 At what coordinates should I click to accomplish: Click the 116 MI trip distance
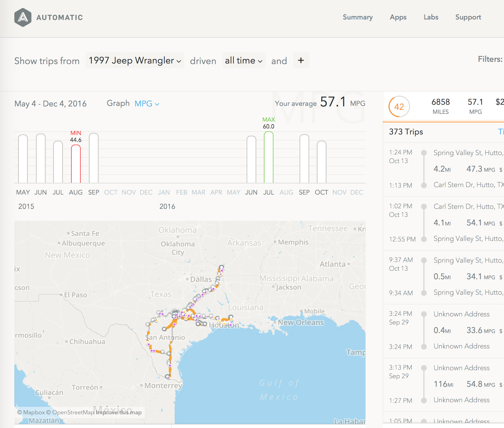coord(444,384)
